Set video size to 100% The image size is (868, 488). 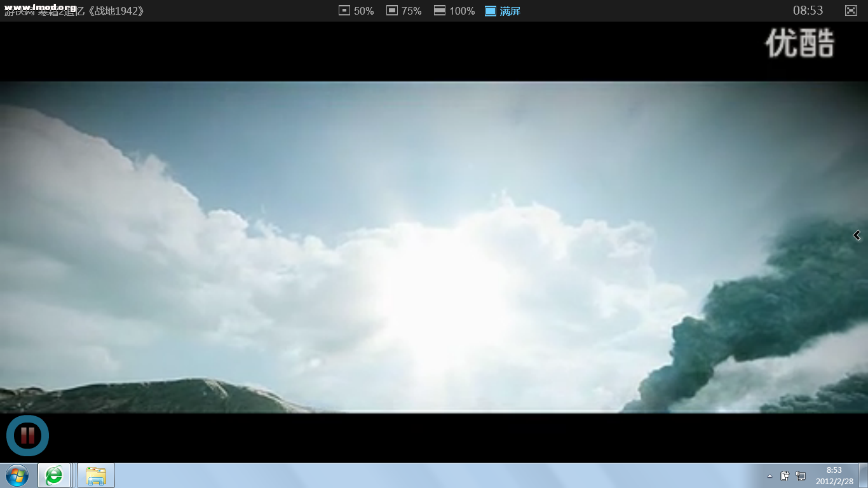click(x=454, y=11)
